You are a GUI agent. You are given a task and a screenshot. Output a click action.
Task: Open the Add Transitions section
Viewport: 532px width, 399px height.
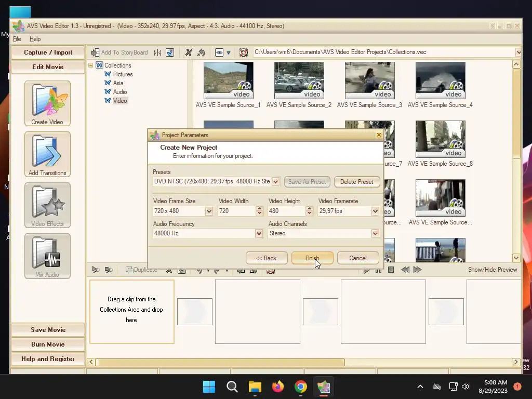(x=47, y=154)
